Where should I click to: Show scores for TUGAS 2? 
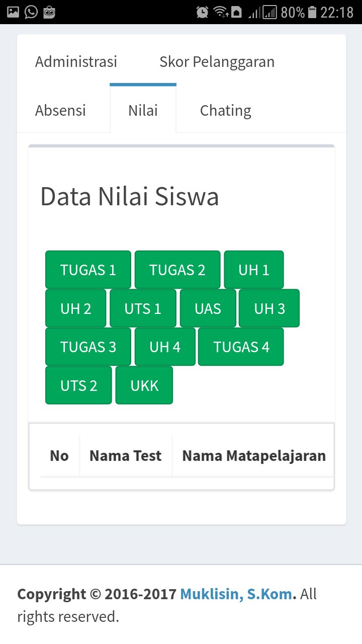tap(177, 270)
